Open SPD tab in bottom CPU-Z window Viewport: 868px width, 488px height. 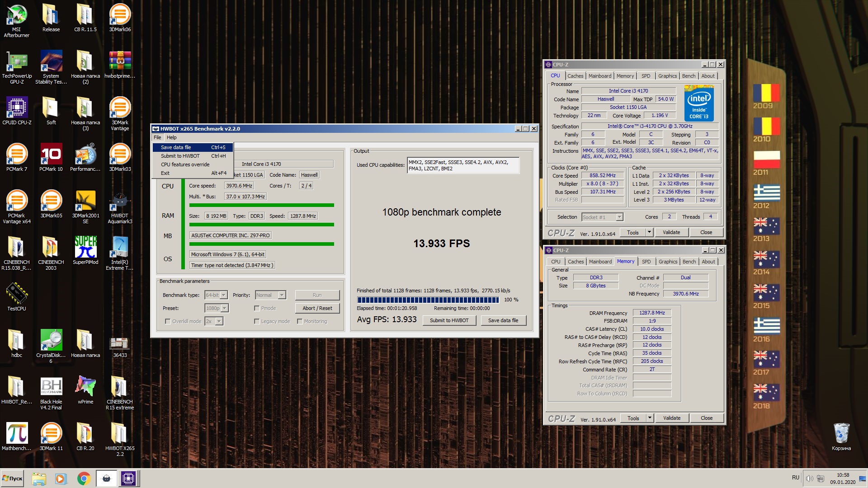tap(646, 262)
